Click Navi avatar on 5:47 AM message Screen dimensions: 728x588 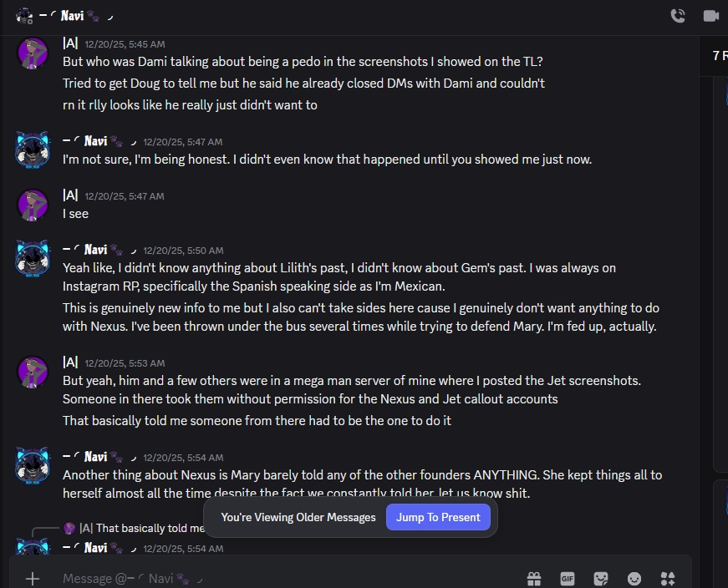pyautogui.click(x=33, y=150)
